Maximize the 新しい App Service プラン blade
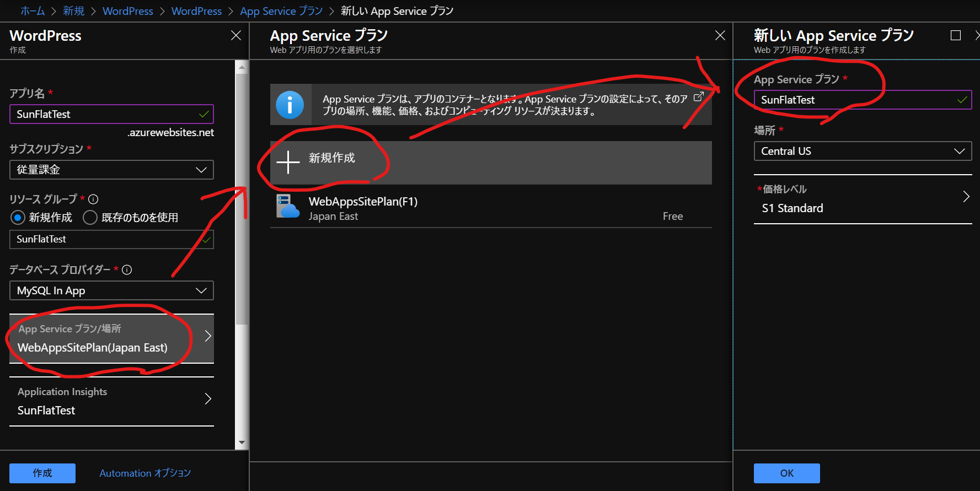This screenshot has width=980, height=491. (956, 35)
